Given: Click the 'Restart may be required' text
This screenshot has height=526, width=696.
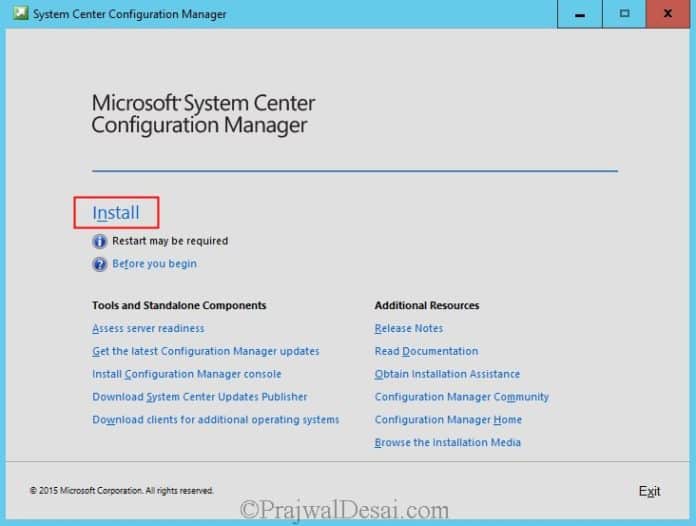Looking at the screenshot, I should click(x=170, y=241).
